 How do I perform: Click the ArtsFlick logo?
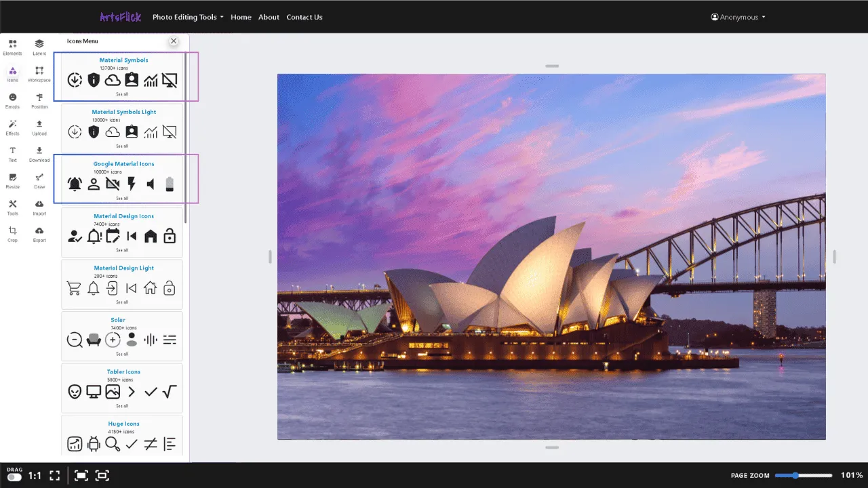coord(119,17)
